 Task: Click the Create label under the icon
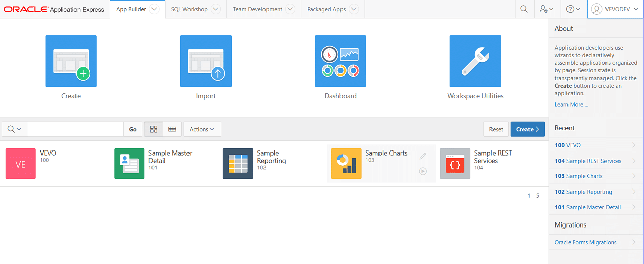(x=71, y=96)
